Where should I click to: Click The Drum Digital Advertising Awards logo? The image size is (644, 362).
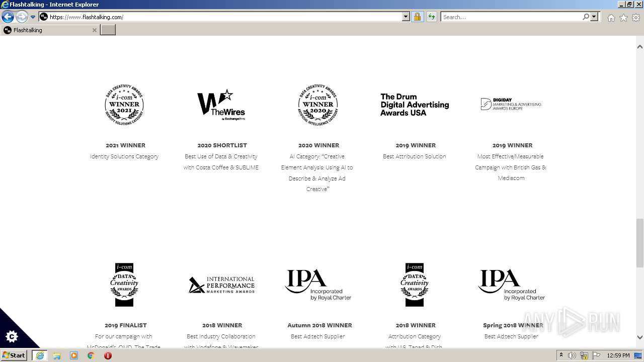point(415,105)
